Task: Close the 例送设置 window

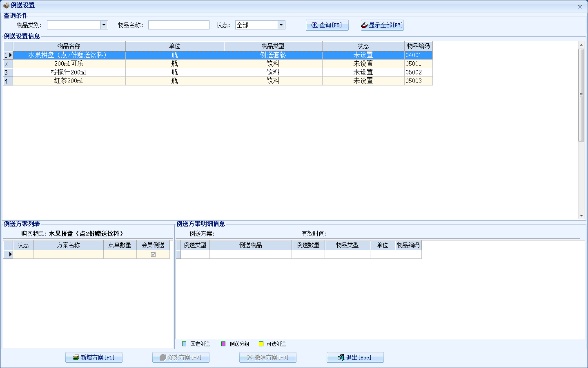Action: (x=580, y=7)
